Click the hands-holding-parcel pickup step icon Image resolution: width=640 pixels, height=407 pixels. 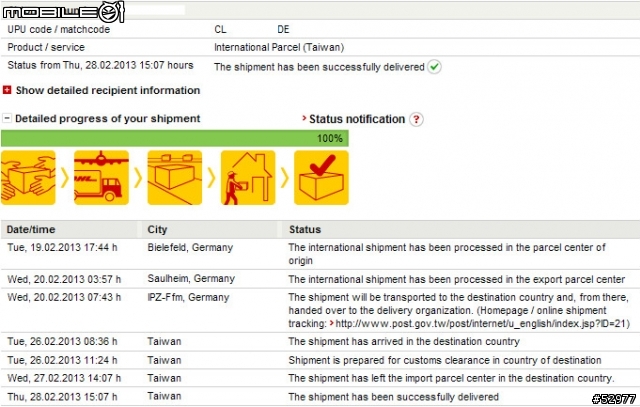(28, 178)
